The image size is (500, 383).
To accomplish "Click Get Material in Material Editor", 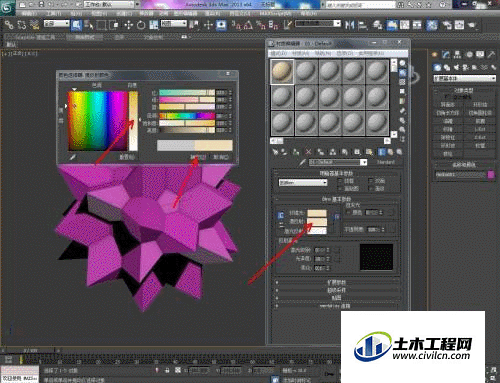I will coord(275,152).
